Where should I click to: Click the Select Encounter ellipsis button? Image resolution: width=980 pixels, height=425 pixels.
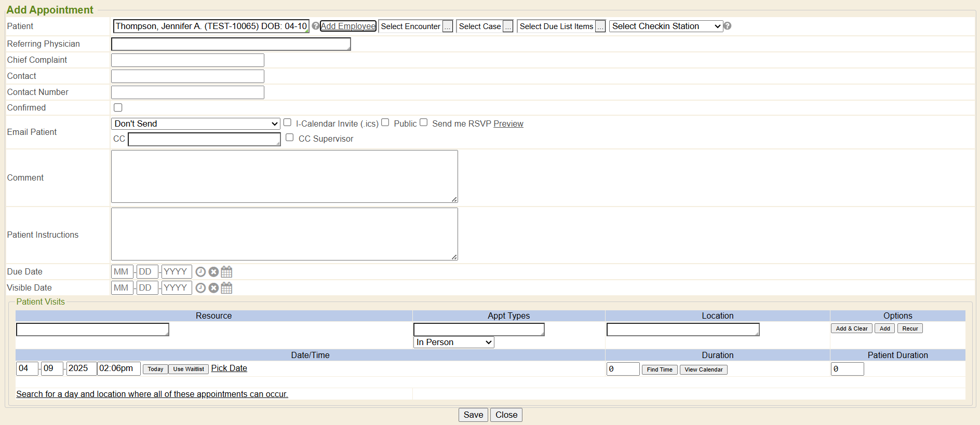[448, 26]
